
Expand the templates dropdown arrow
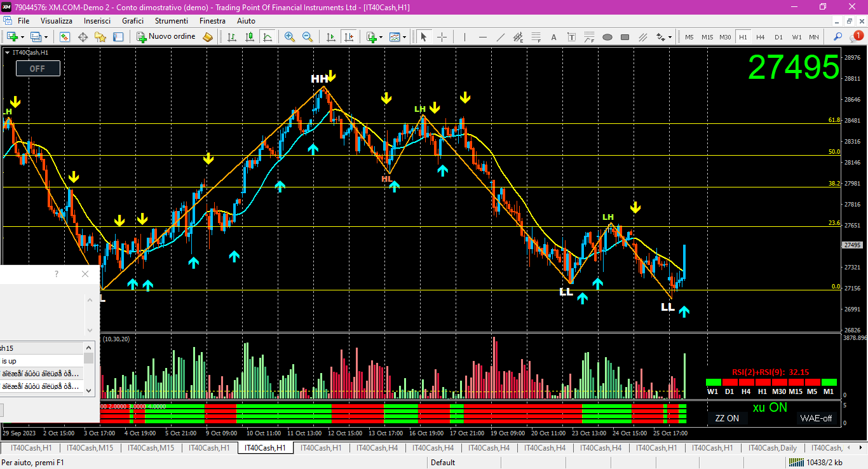[405, 37]
